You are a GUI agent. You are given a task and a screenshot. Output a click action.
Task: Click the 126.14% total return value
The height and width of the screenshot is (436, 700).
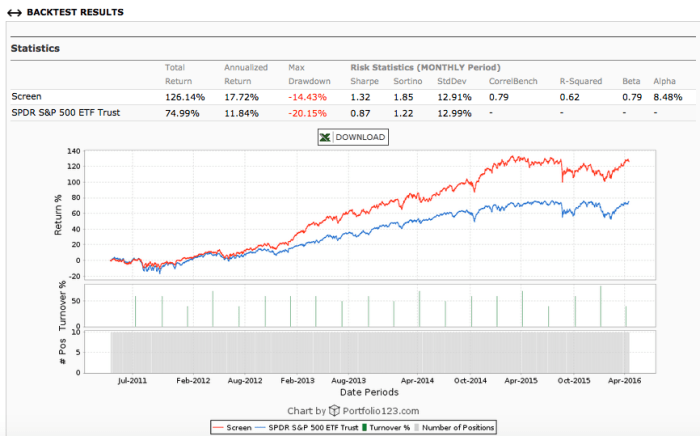pyautogui.click(x=185, y=97)
